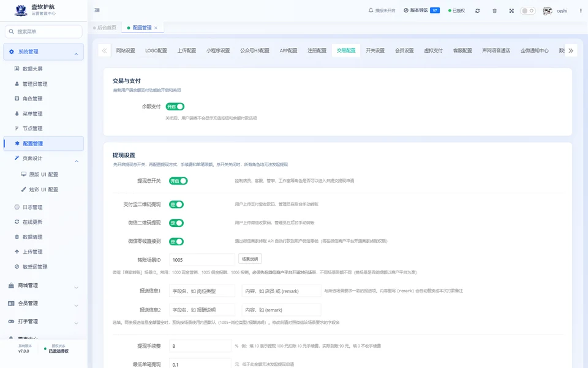Viewport: 588px width, 368px height.
Task: Open the three-dot more menu in top bar
Action: coord(581,11)
